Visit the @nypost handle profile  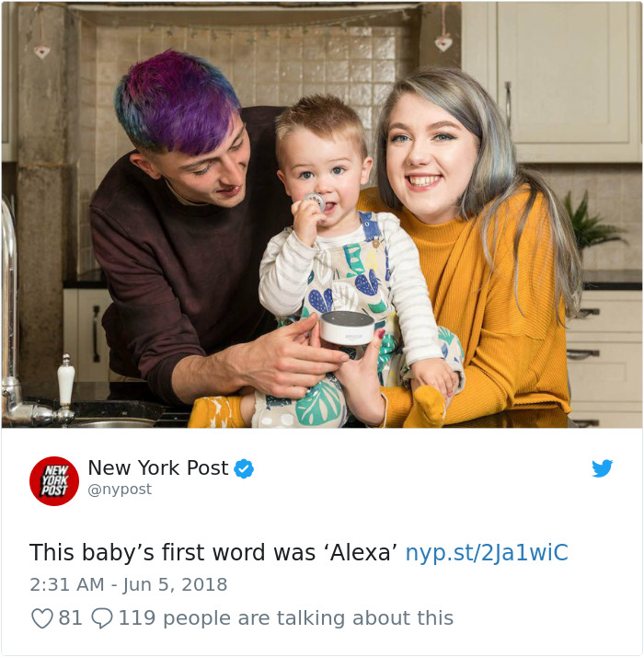(x=120, y=489)
